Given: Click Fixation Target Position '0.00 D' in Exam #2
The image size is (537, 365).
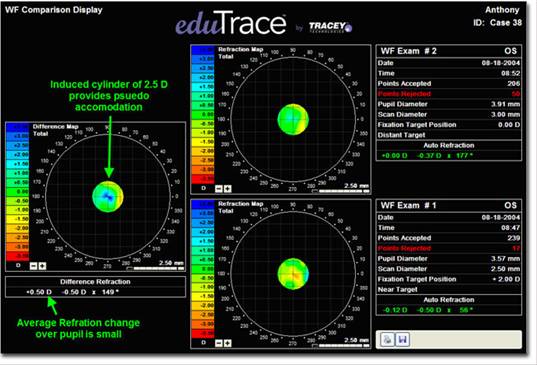Looking at the screenshot, I should [x=509, y=125].
